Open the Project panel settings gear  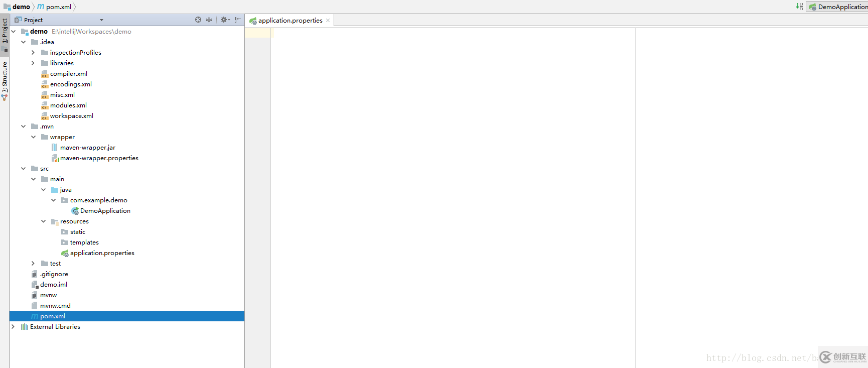(225, 20)
